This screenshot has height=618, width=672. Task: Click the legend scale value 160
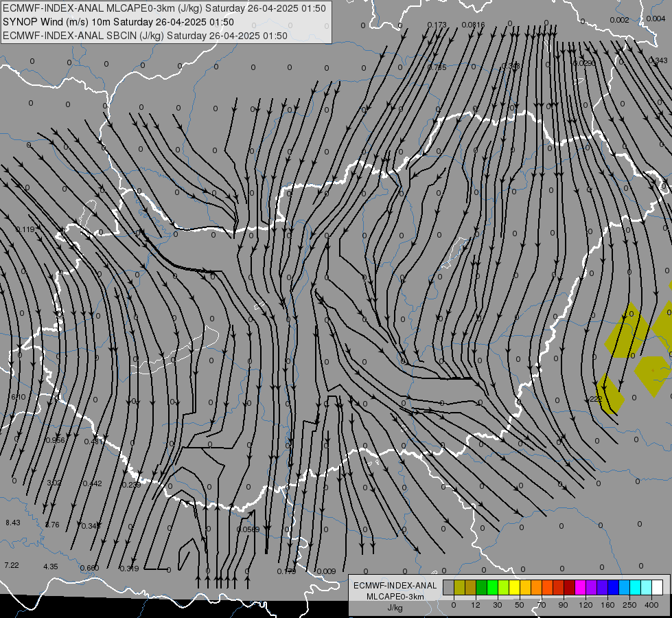click(x=607, y=605)
